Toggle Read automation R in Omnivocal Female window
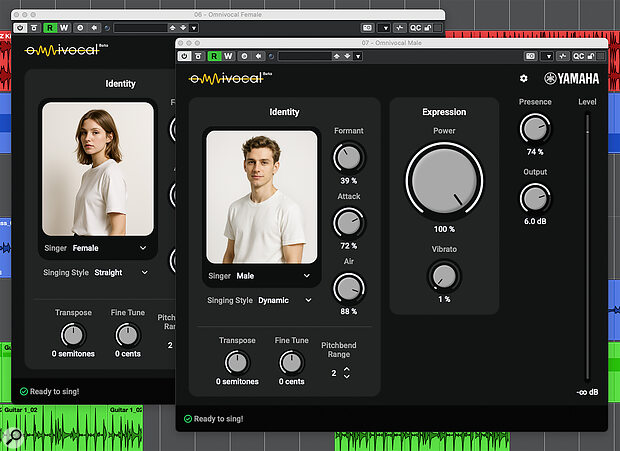Image resolution: width=620 pixels, height=451 pixels. click(50, 28)
